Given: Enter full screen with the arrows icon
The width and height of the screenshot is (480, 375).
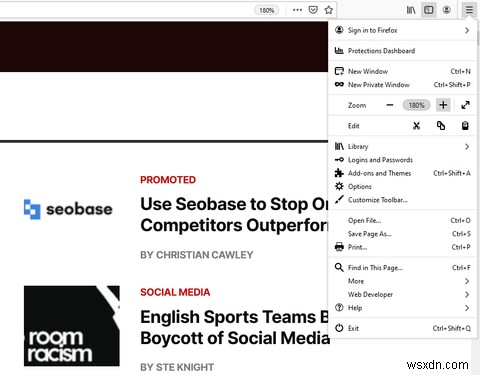Looking at the screenshot, I should click(465, 105).
